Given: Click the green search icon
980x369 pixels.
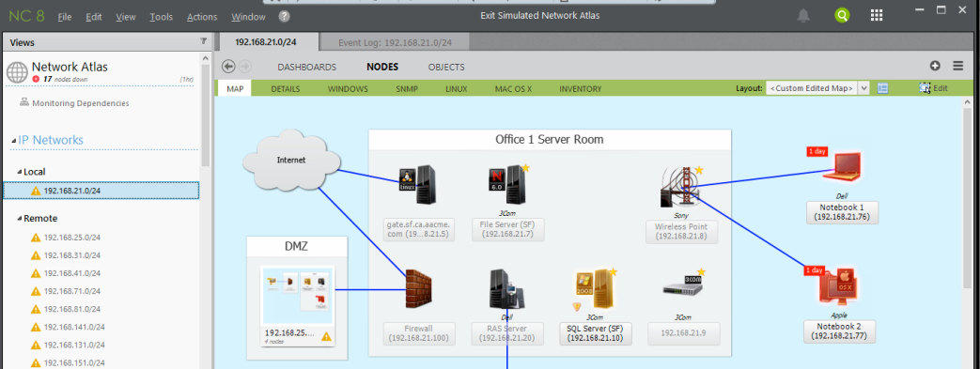Looking at the screenshot, I should [x=842, y=16].
